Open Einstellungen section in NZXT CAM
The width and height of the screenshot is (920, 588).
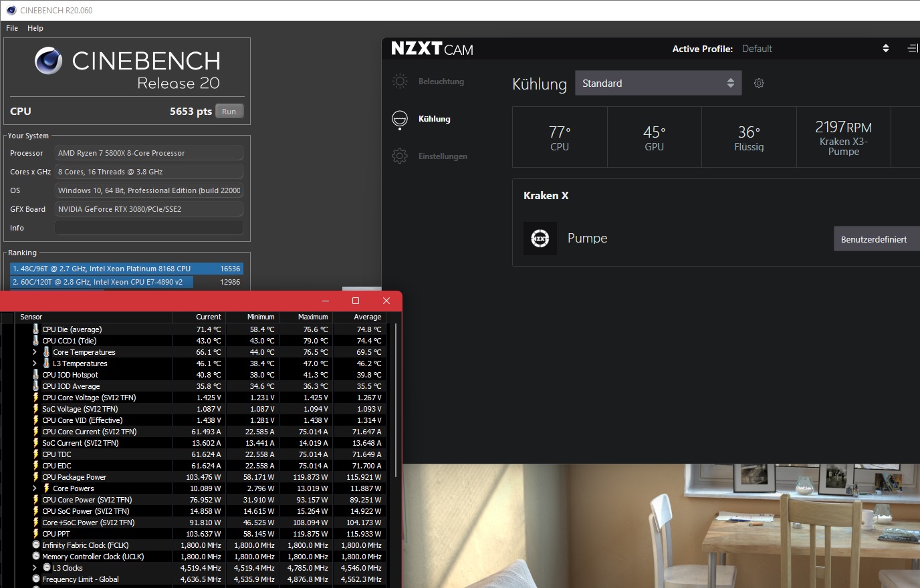[x=443, y=156]
